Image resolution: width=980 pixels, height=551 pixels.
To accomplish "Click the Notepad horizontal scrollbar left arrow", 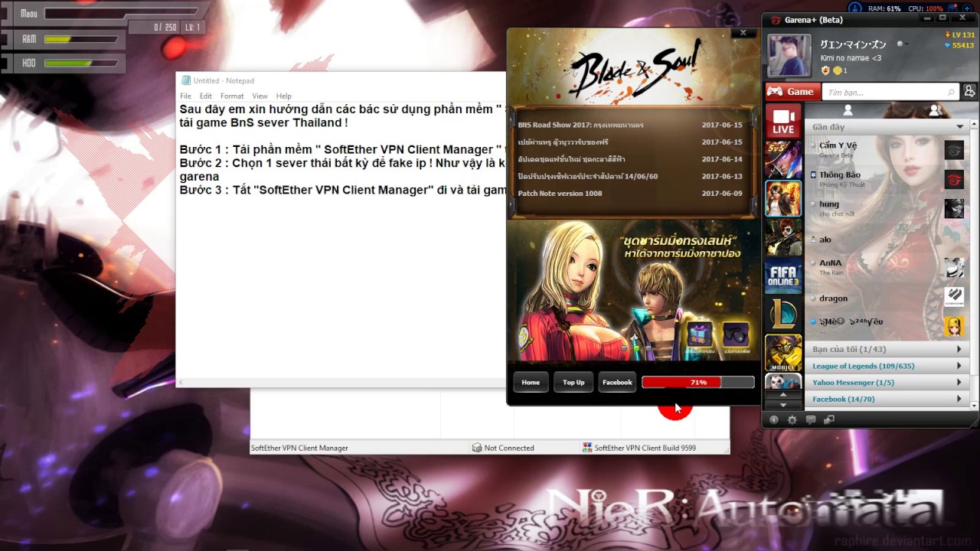I will (x=181, y=383).
